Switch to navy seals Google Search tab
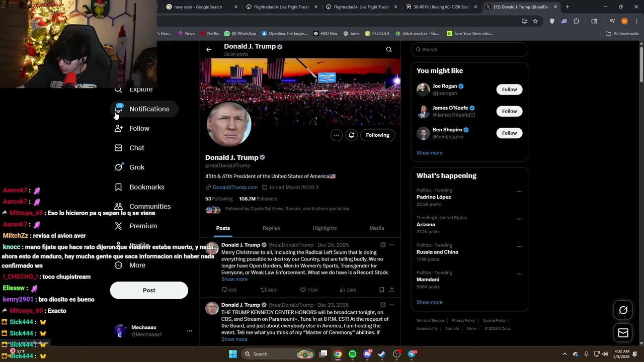 201,7
